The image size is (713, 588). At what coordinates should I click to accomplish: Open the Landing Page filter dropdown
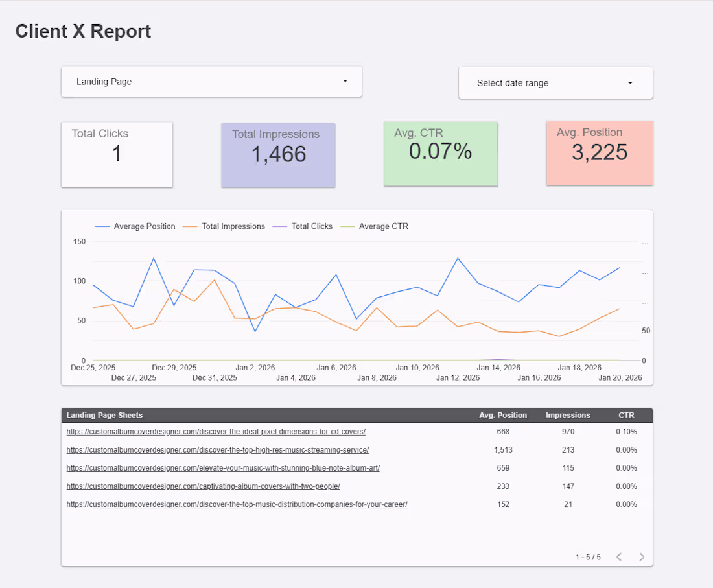pos(211,82)
